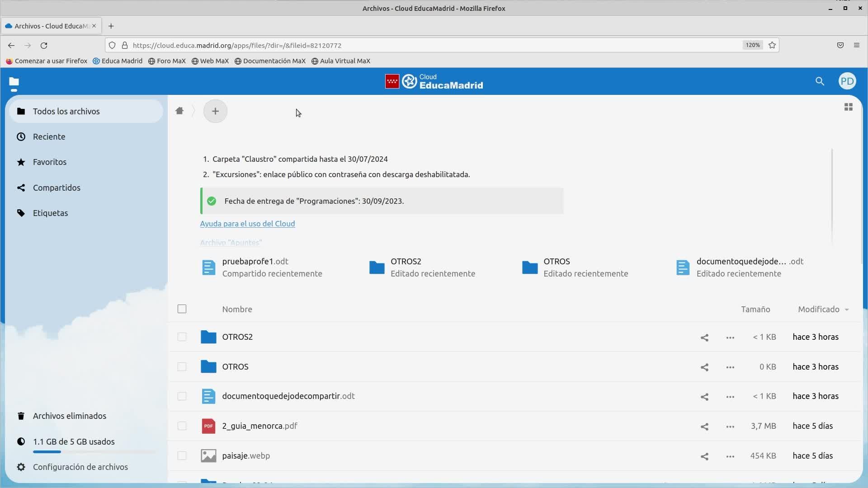Go to home folder breadcrumb icon
Image resolution: width=868 pixels, height=488 pixels.
[x=179, y=111]
